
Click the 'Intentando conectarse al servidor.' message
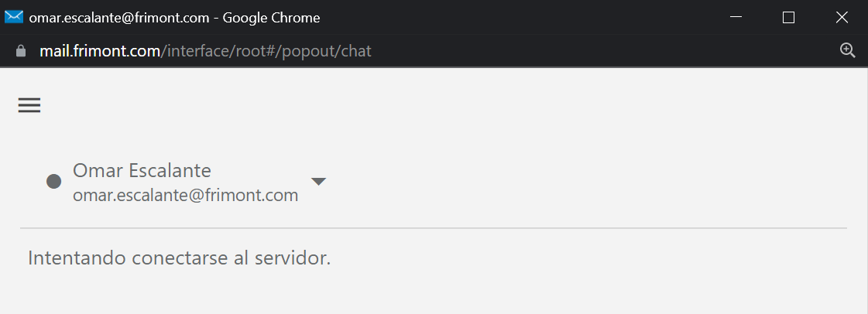179,258
